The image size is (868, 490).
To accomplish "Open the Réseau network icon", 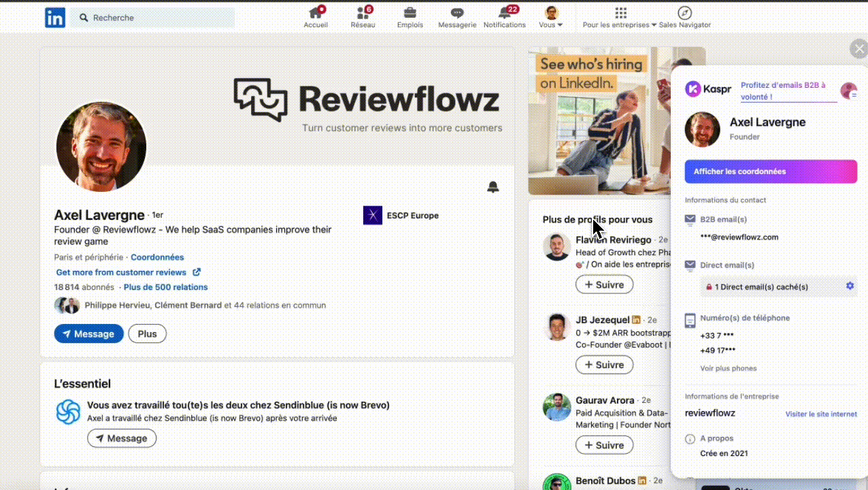I will coord(363,13).
